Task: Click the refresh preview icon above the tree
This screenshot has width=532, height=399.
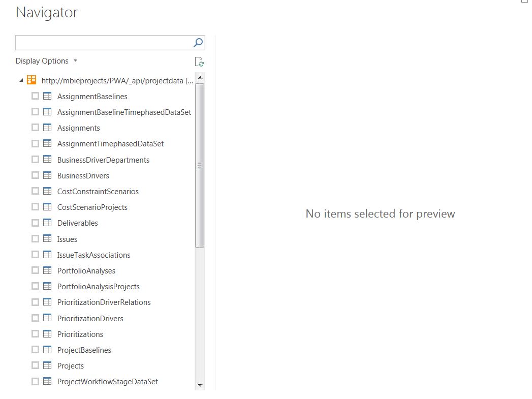Action: (199, 61)
